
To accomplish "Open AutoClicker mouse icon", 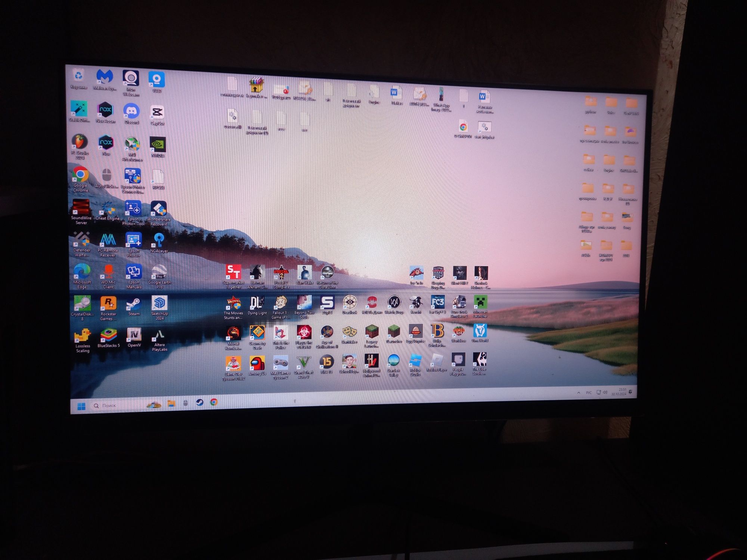I will click(x=107, y=178).
